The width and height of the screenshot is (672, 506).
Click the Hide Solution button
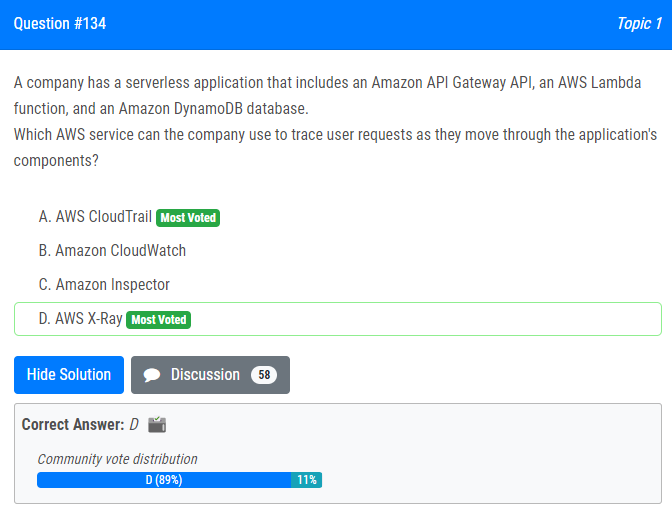69,375
